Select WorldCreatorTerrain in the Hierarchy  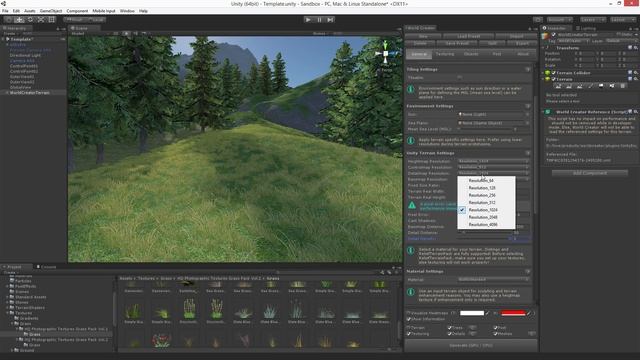pyautogui.click(x=29, y=93)
